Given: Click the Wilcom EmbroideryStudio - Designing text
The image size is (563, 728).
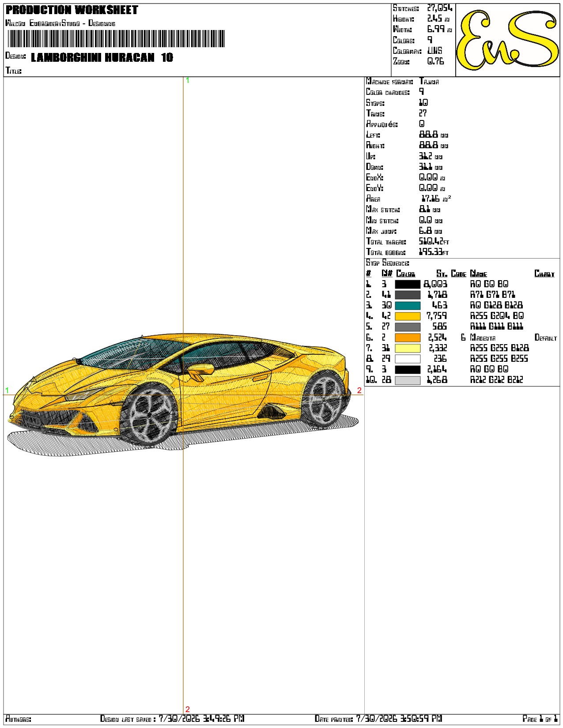Looking at the screenshot, I should click(x=60, y=23).
